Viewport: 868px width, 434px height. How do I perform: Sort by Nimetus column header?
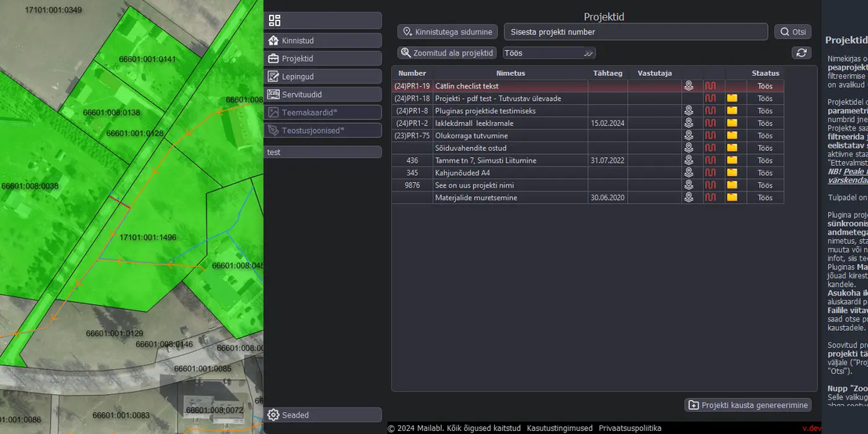click(511, 73)
